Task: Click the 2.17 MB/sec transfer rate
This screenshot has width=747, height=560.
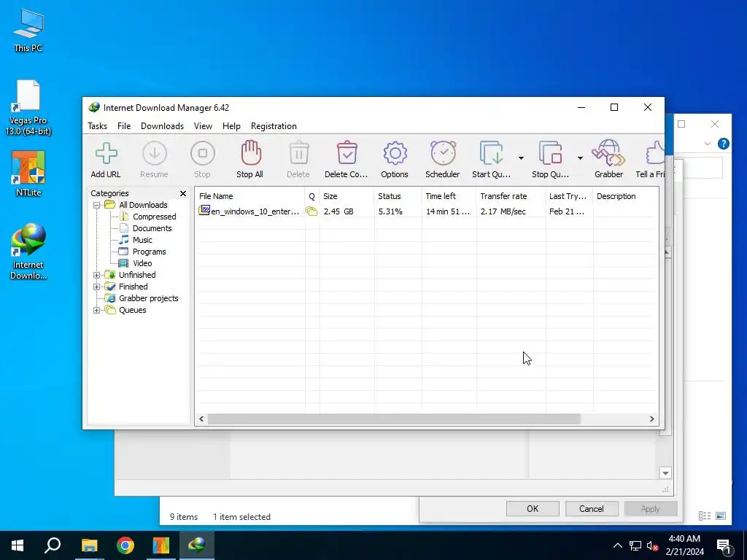Action: point(503,211)
